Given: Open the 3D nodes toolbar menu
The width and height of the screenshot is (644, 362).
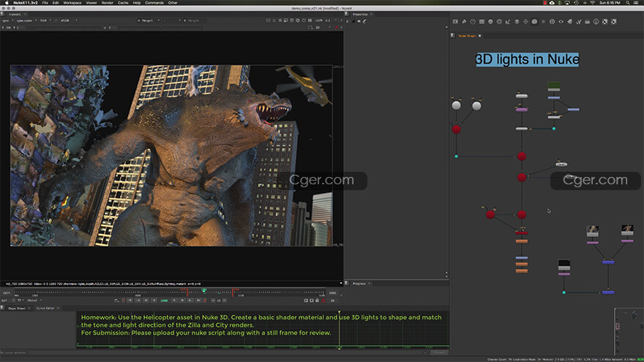Looking at the screenshot, I should pos(534,22).
